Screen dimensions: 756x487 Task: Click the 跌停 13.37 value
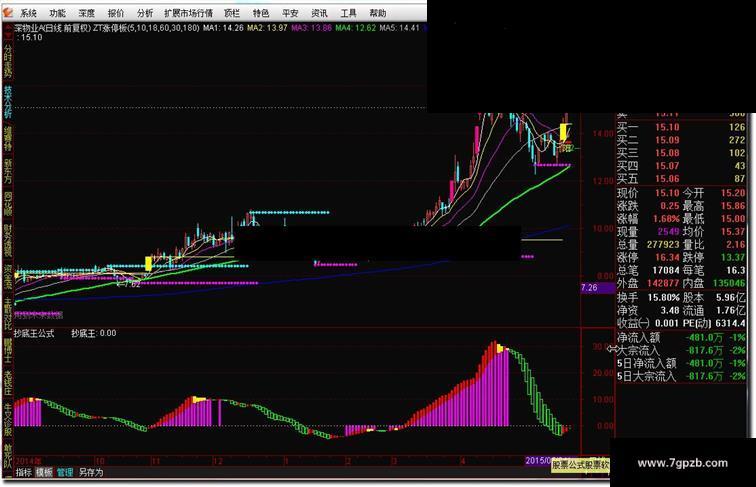pyautogui.click(x=733, y=258)
